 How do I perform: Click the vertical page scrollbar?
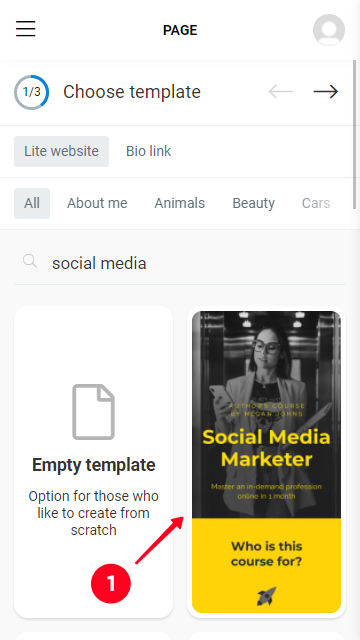point(354,135)
